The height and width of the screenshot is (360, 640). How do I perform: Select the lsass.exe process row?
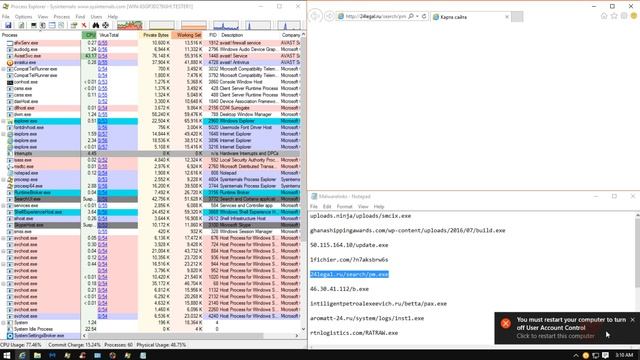click(x=150, y=160)
